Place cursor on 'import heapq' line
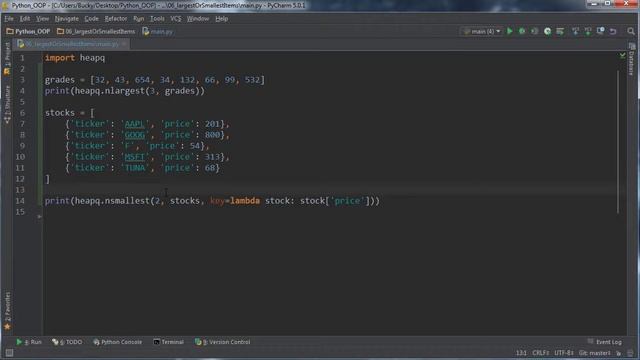The image size is (640, 360). click(75, 58)
